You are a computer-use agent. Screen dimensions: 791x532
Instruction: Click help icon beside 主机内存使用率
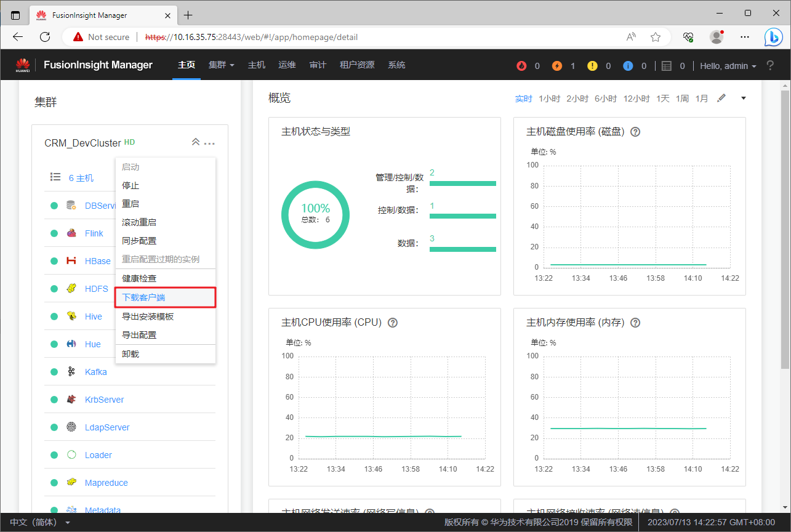point(636,322)
